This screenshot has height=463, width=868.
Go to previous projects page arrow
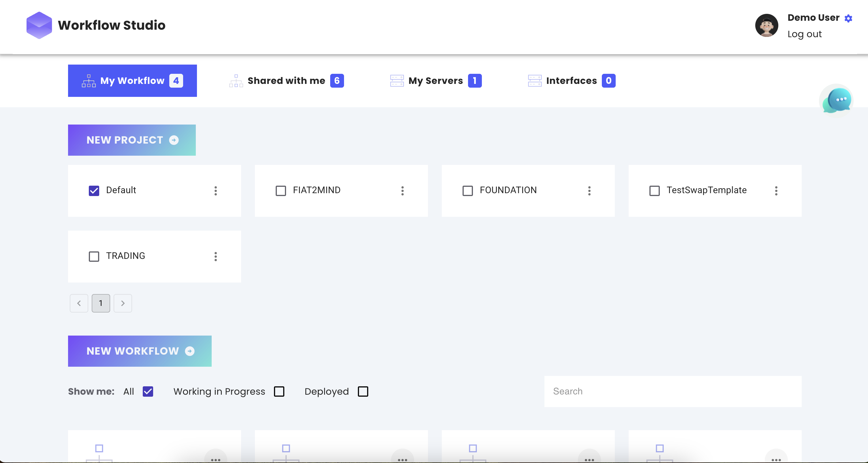[79, 303]
